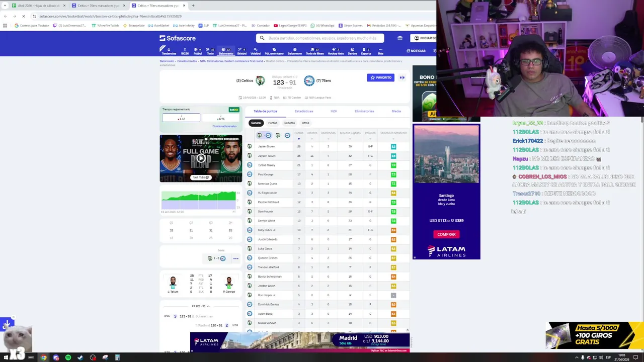Switch to the Eliminatorias tab
Screen dimensions: 644x362
(x=364, y=111)
